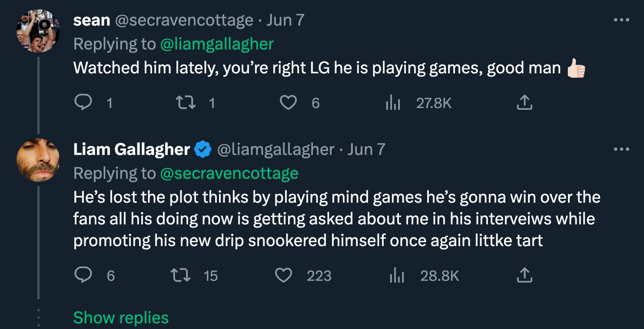Like Liam Gallagher's tweet
The height and width of the screenshot is (329, 644).
point(284,275)
